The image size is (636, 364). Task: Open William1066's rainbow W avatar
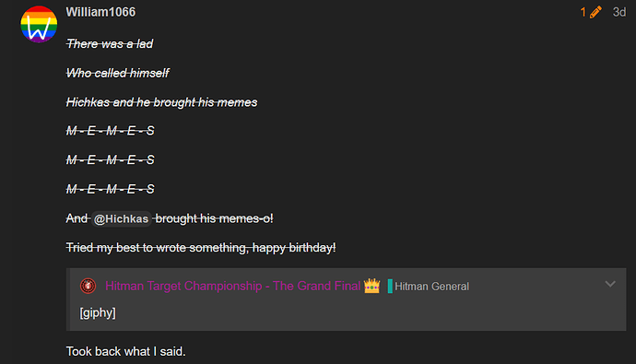39,24
